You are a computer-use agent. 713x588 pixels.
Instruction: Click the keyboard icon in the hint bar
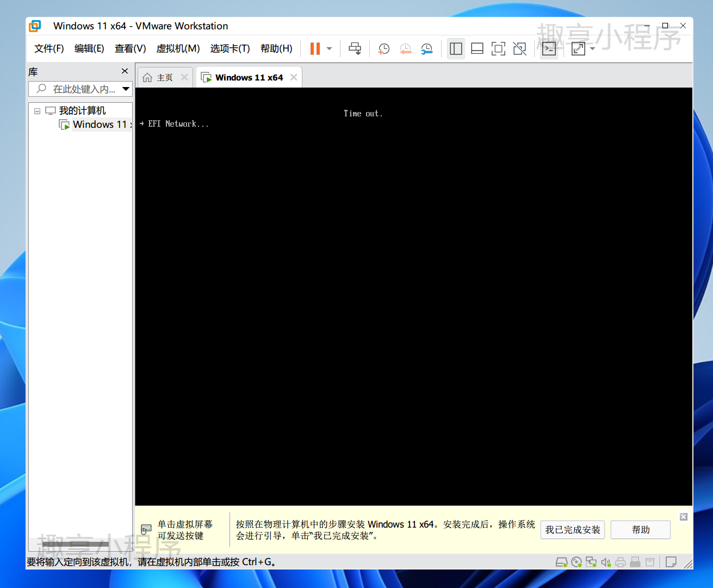pos(146,529)
